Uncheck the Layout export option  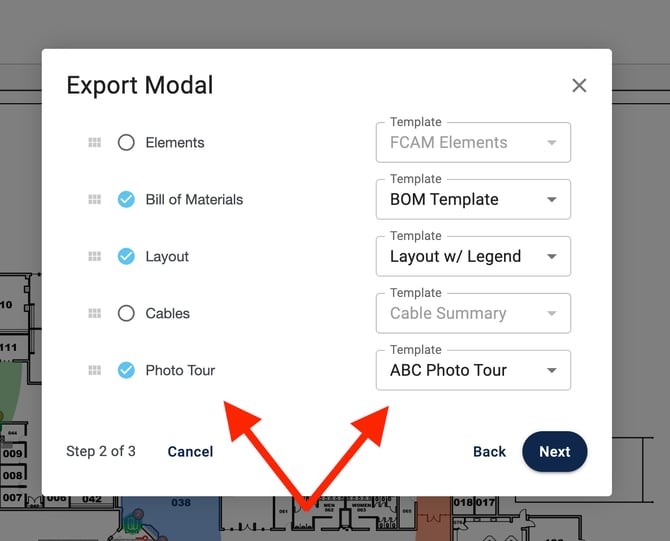[126, 257]
